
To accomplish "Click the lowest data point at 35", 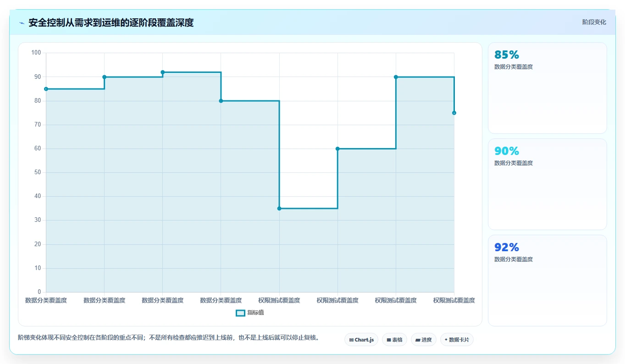I will (279, 209).
